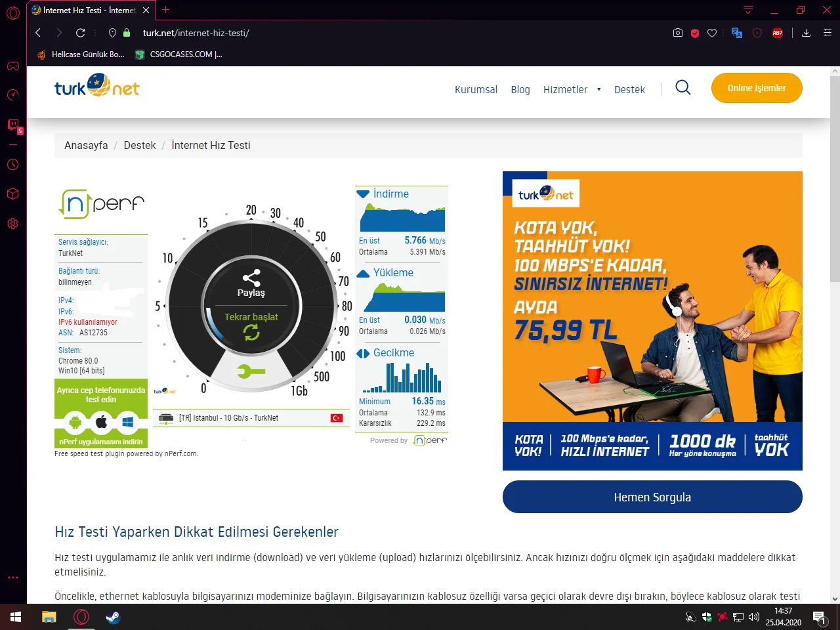Open GX Corner gamepad icon in sidebar
Viewport: 840px width, 630px height.
point(13,66)
